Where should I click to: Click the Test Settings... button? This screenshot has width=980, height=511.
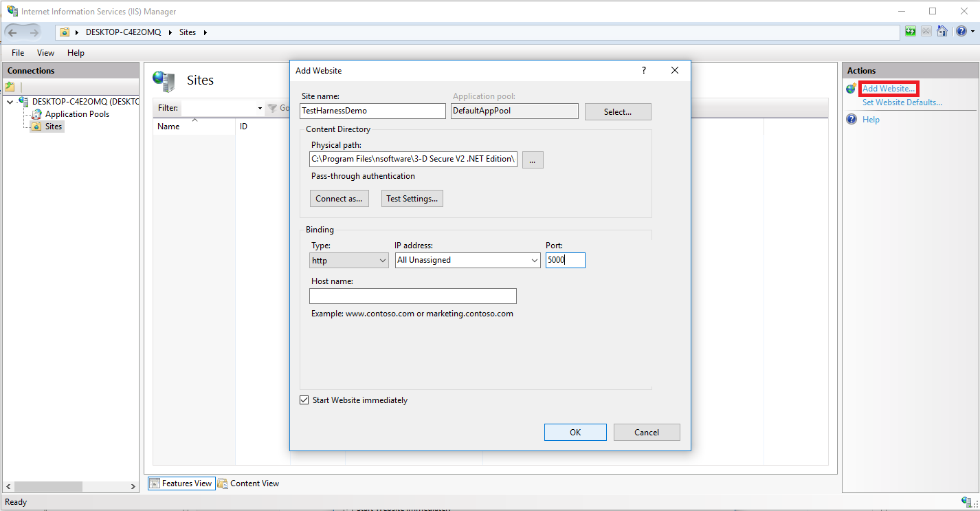click(x=412, y=198)
